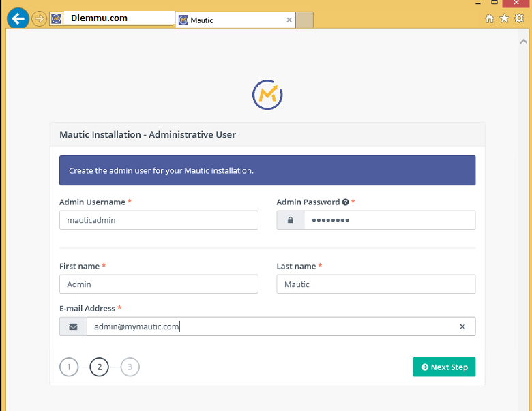
Task: Go back using the browser back arrow
Action: (x=18, y=18)
